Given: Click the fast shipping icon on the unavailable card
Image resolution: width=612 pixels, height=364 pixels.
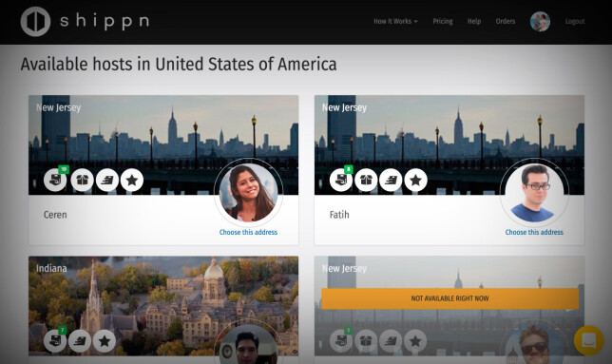Looking at the screenshot, I should coord(391,341).
